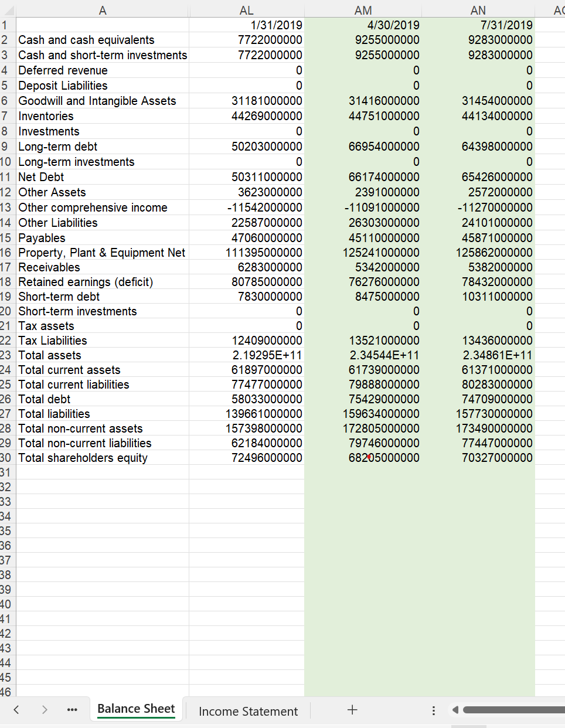Select column AM header

[x=363, y=10]
